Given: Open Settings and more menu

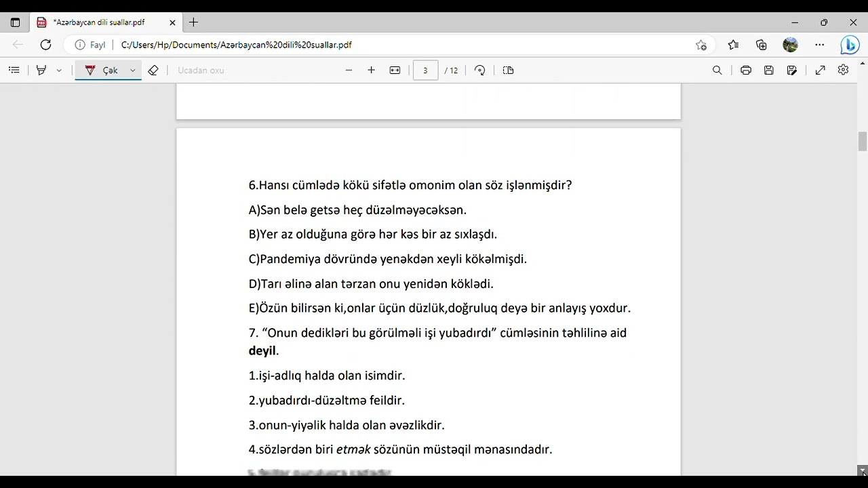Looking at the screenshot, I should coord(820,45).
